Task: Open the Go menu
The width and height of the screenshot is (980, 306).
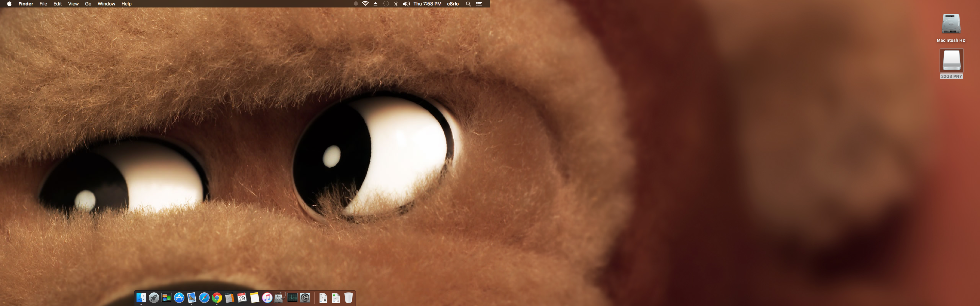Action: pyautogui.click(x=88, y=4)
